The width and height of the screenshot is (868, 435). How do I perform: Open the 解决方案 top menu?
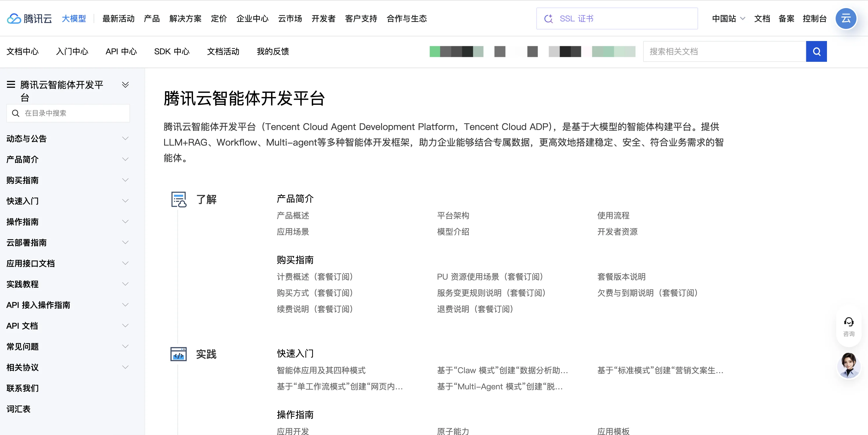[x=185, y=18]
